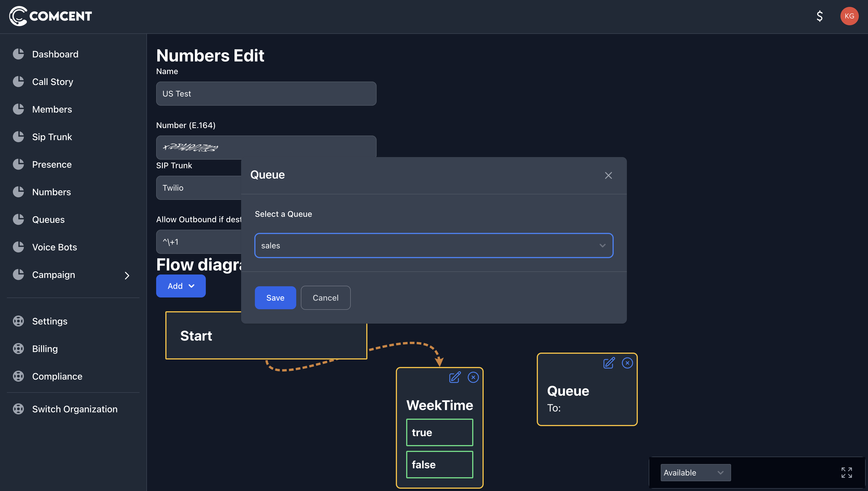
Task: Click the Members pie icon
Action: 18,109
